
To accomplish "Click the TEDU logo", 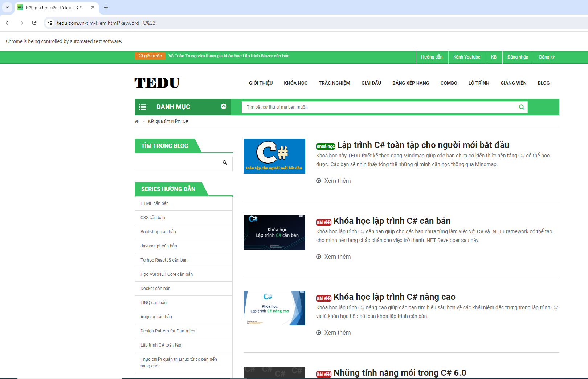I will [157, 83].
